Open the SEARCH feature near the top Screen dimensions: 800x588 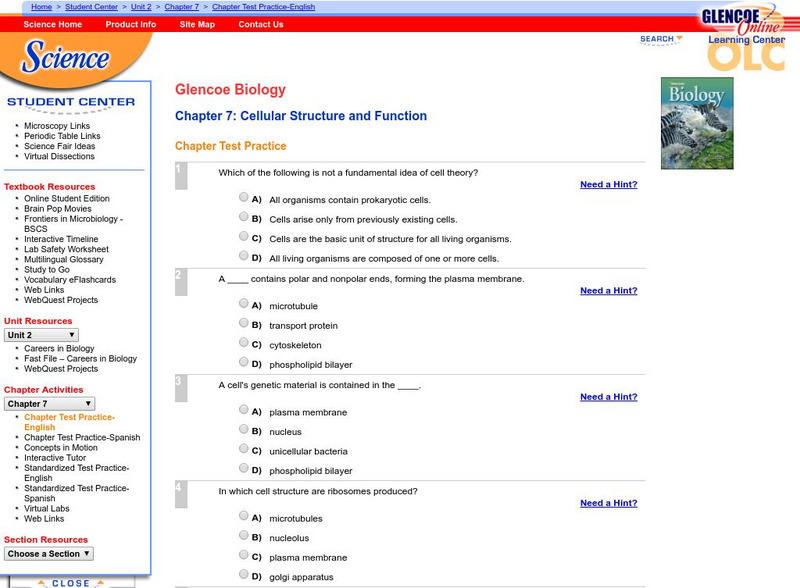tap(659, 38)
